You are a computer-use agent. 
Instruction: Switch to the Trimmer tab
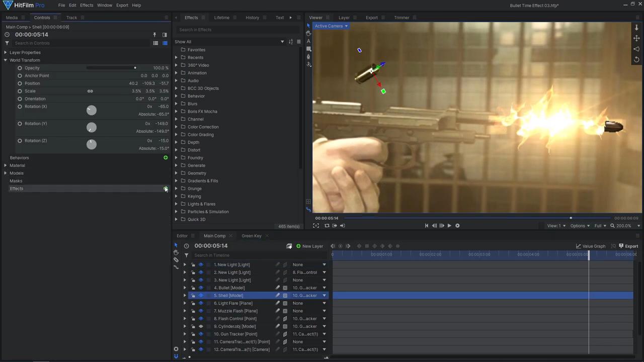(x=401, y=18)
